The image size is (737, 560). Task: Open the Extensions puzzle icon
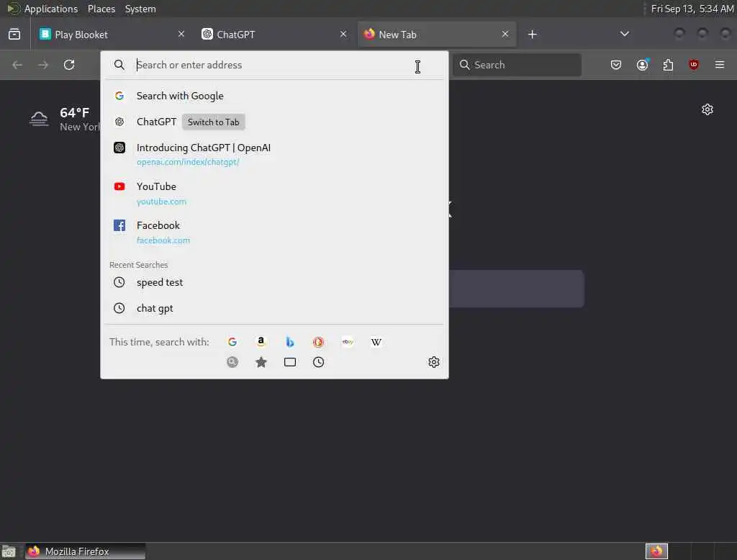668,65
